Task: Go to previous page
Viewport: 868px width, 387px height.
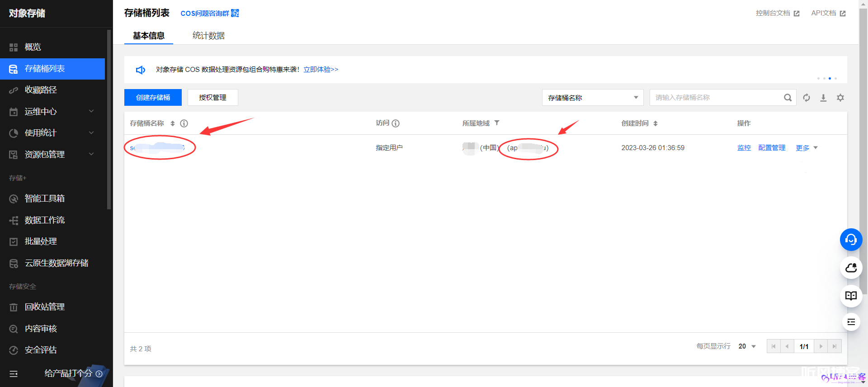Action: [787, 346]
